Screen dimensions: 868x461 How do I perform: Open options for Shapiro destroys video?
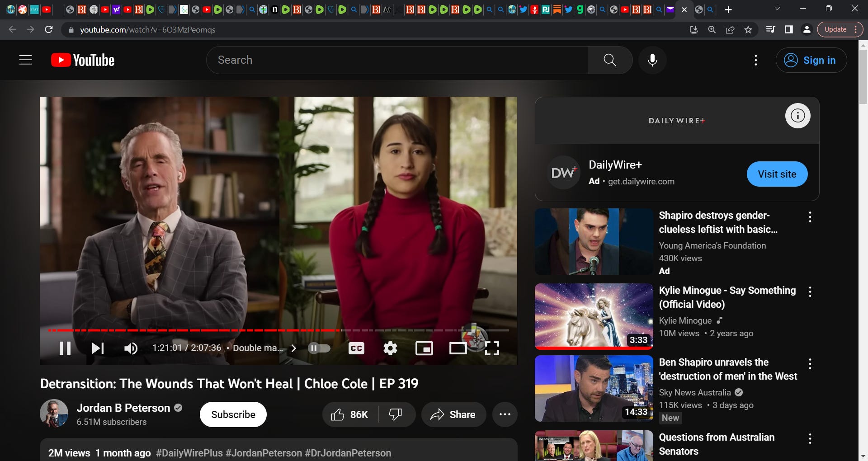(810, 217)
